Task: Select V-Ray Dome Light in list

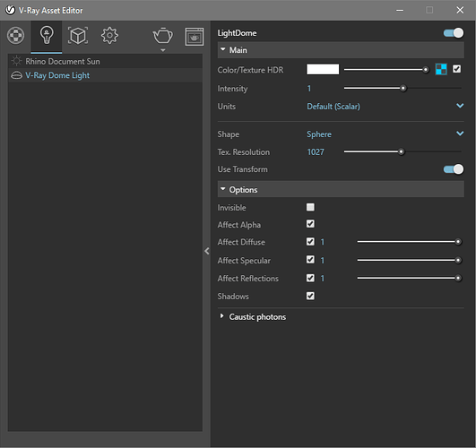Action: (x=105, y=75)
